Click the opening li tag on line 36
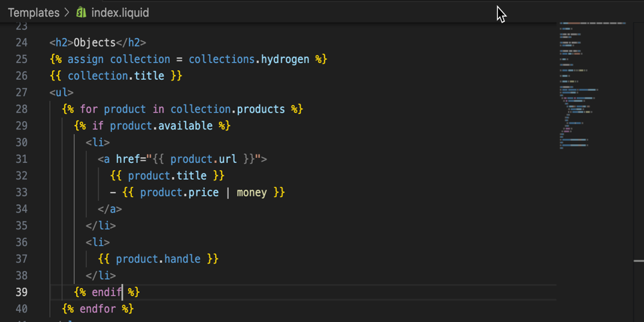This screenshot has width=644, height=322. click(98, 242)
